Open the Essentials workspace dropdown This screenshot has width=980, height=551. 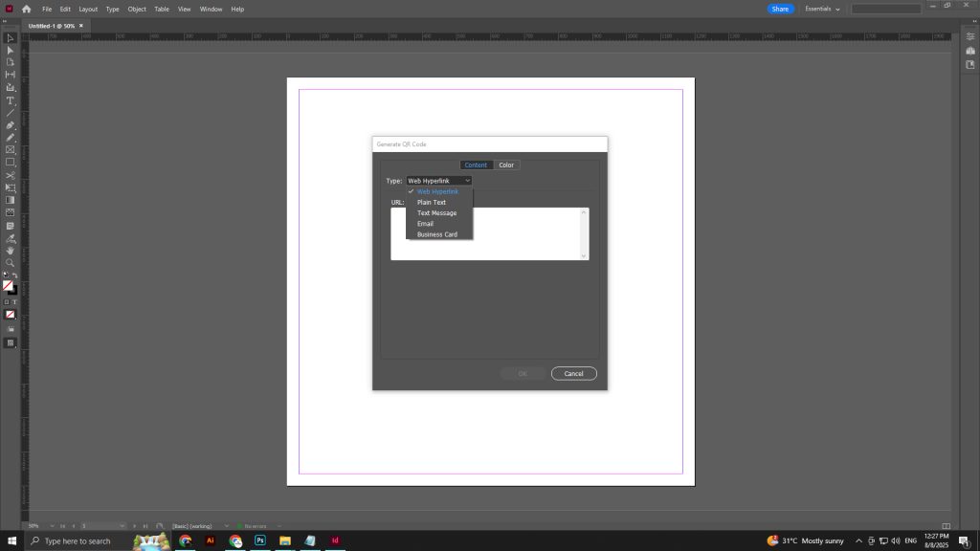[x=822, y=9]
